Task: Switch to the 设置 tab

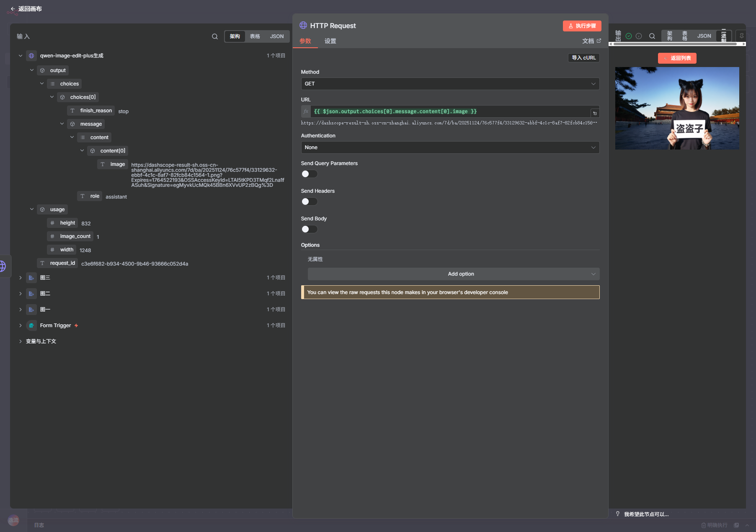Action: [x=330, y=41]
